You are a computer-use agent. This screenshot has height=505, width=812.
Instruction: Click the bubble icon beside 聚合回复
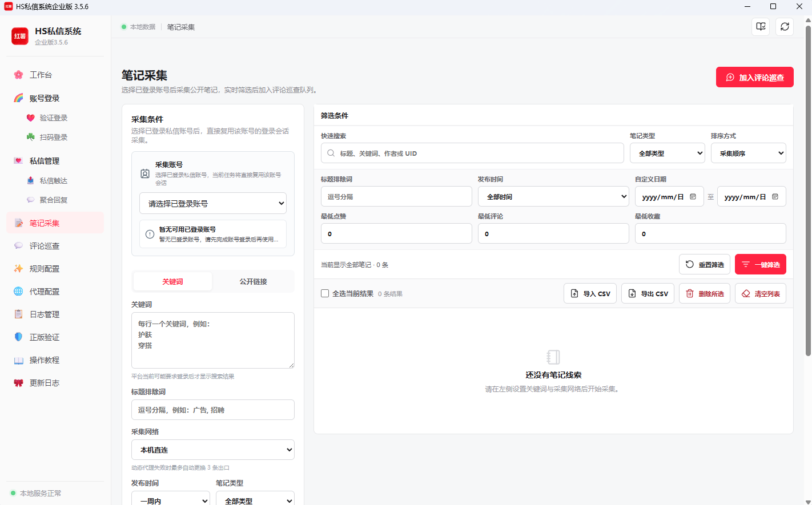[x=31, y=200]
